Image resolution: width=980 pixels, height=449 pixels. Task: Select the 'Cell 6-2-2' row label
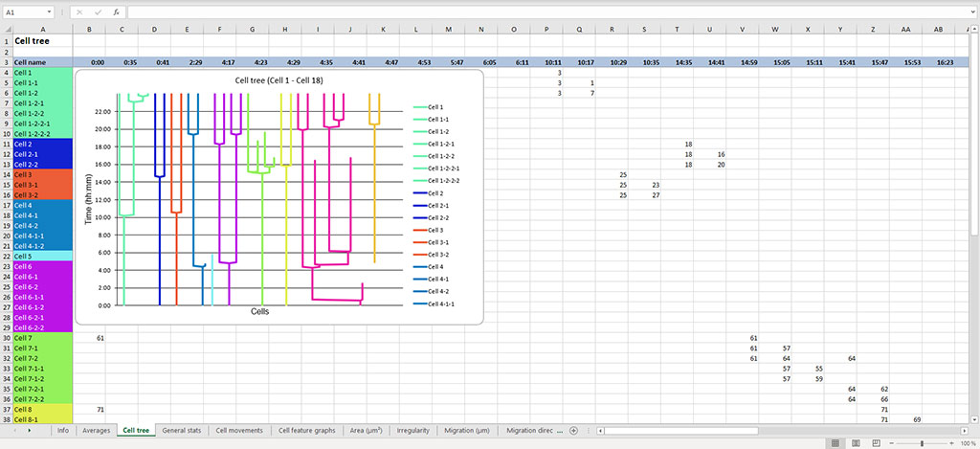(x=42, y=327)
